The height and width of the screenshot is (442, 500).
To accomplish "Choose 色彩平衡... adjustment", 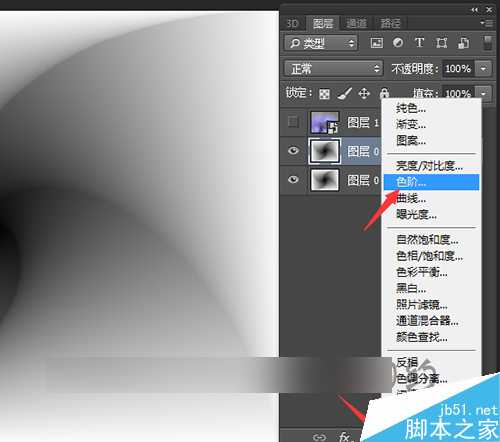I will [x=431, y=272].
